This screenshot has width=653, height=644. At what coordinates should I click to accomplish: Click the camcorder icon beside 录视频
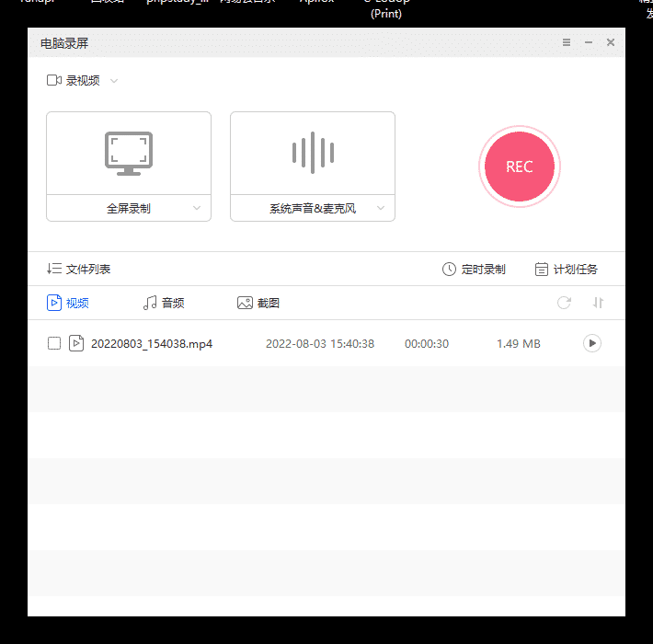54,80
